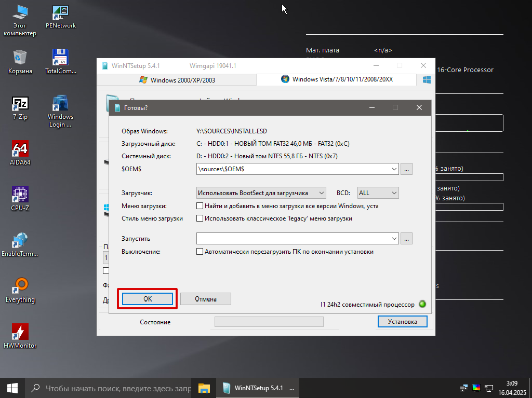
Task: Browse for Запустить file with ... button
Action: coord(406,238)
